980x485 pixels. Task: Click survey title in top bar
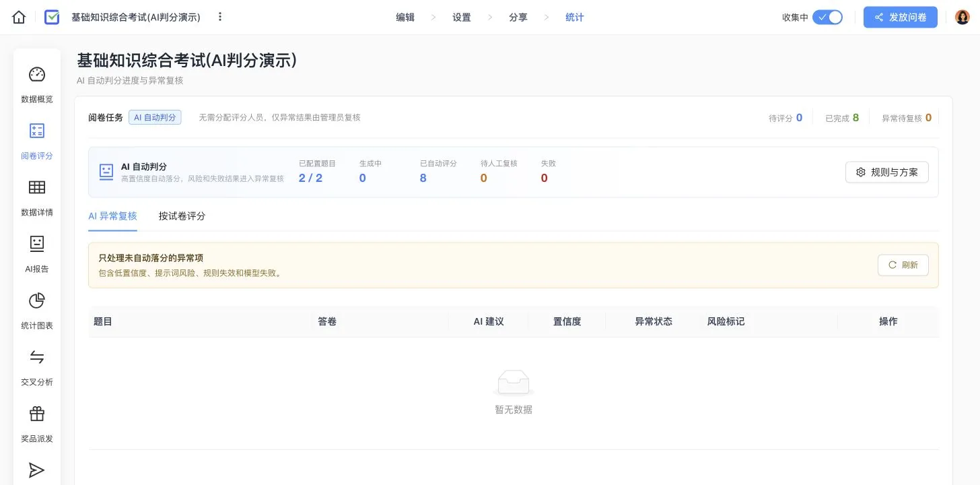tap(136, 18)
